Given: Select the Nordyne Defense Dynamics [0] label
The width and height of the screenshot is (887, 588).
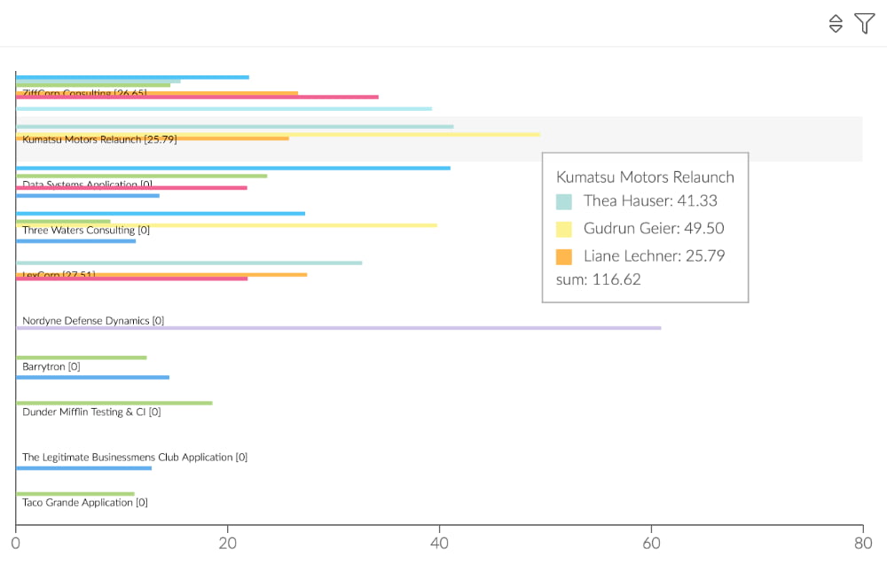Looking at the screenshot, I should click(93, 320).
